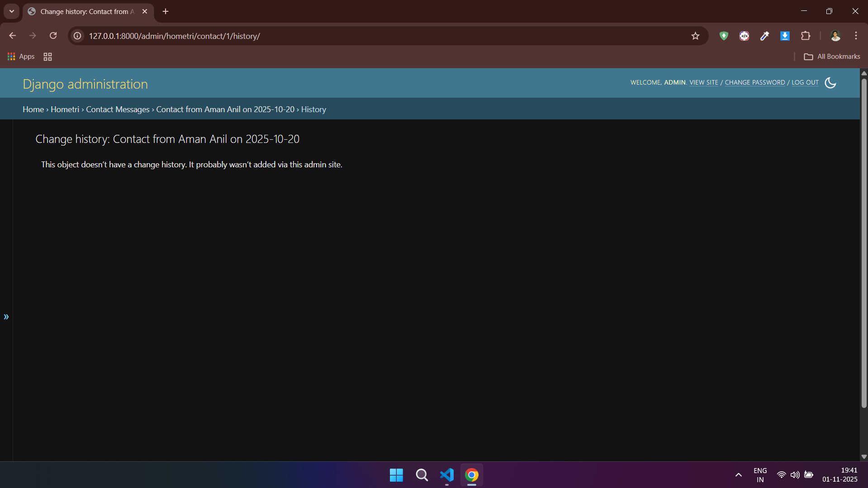The image size is (868, 488).
Task: Open the clock and date panel
Action: click(840, 475)
